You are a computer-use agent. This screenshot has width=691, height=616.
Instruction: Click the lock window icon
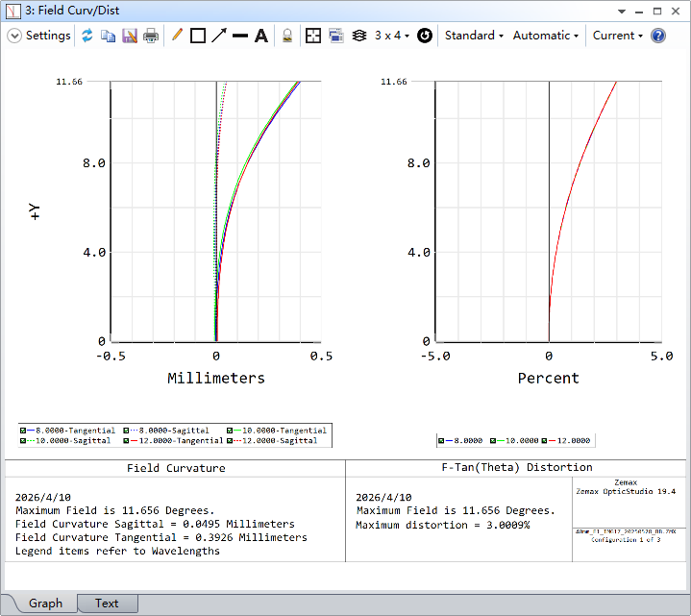(x=287, y=36)
